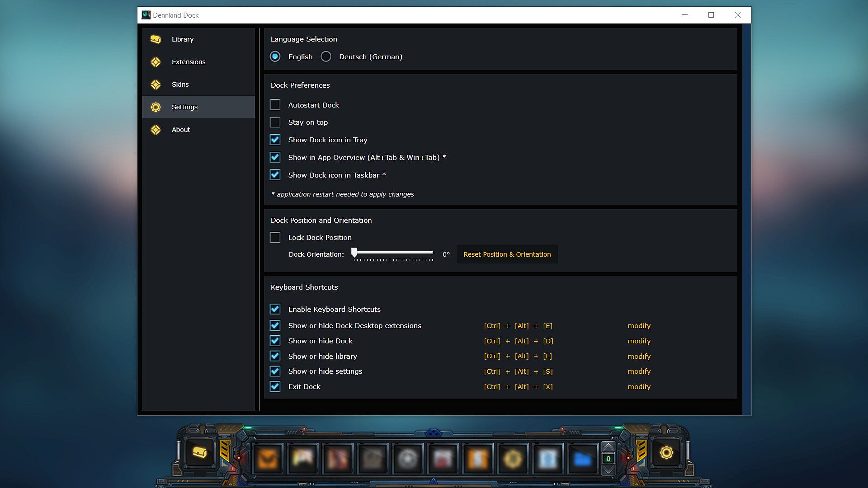Click the Skins icon in the sidebar

[156, 84]
